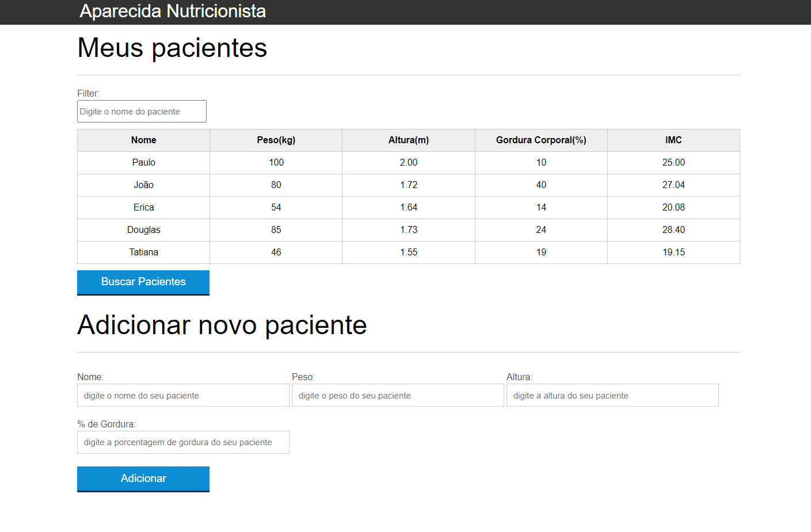Click the Adicionar novo paciente heading
Screen dimensions: 811x532
point(222,326)
